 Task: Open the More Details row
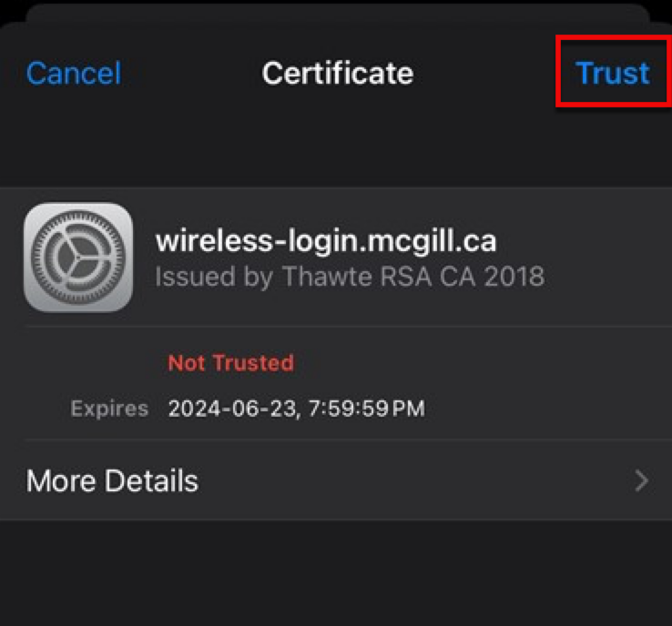336,480
